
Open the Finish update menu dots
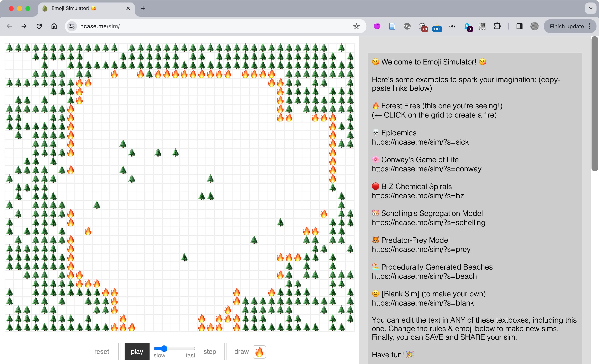pyautogui.click(x=589, y=26)
